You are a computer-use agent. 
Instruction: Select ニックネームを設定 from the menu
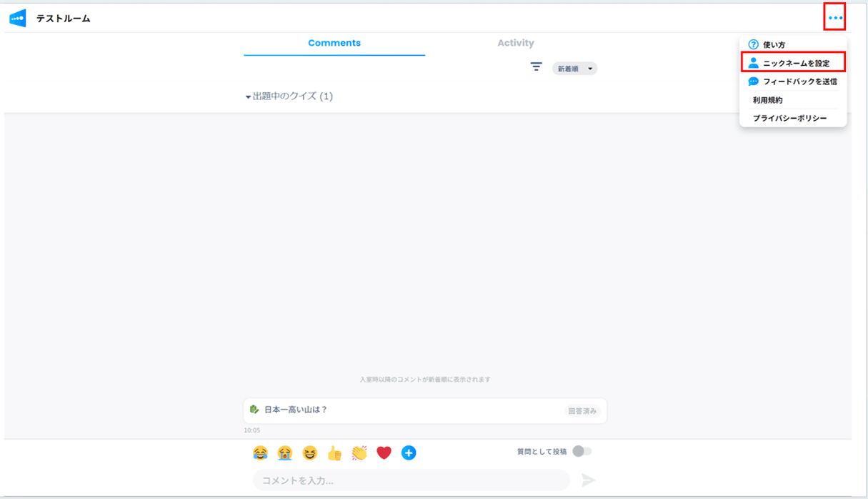[x=793, y=62]
